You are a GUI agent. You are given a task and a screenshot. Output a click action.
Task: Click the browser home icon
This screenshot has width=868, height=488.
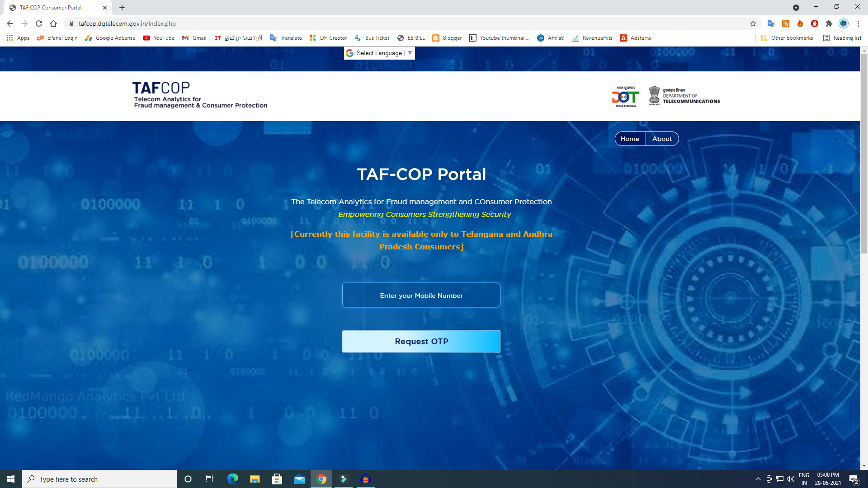pyautogui.click(x=53, y=23)
